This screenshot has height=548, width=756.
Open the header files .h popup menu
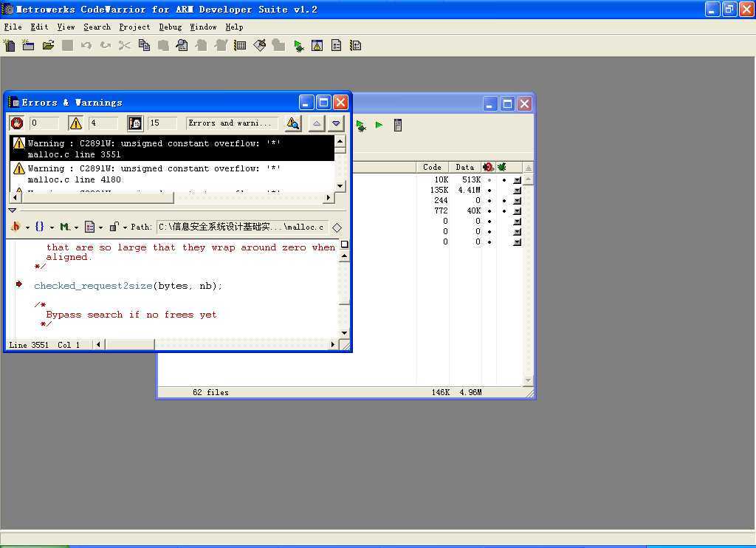coord(18,227)
